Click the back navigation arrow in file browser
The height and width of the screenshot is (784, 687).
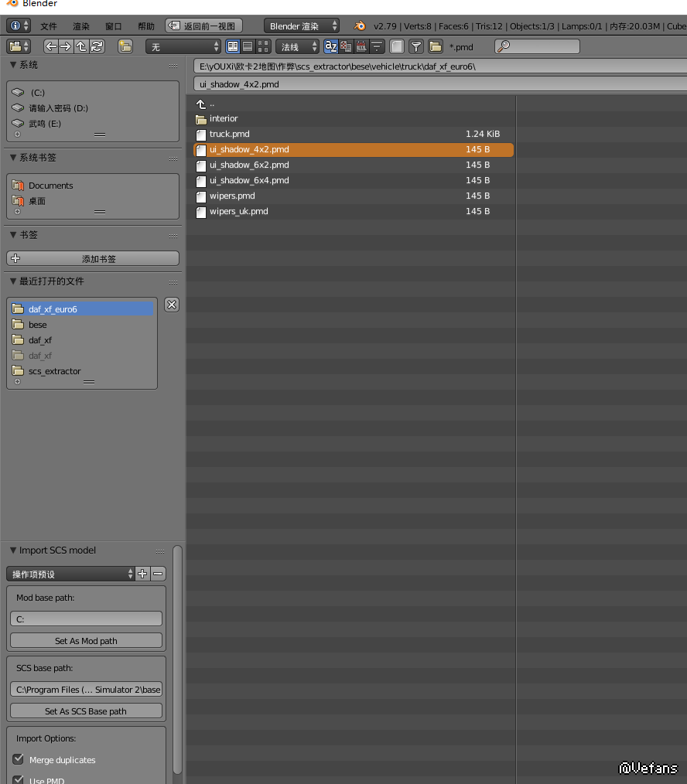(51, 46)
